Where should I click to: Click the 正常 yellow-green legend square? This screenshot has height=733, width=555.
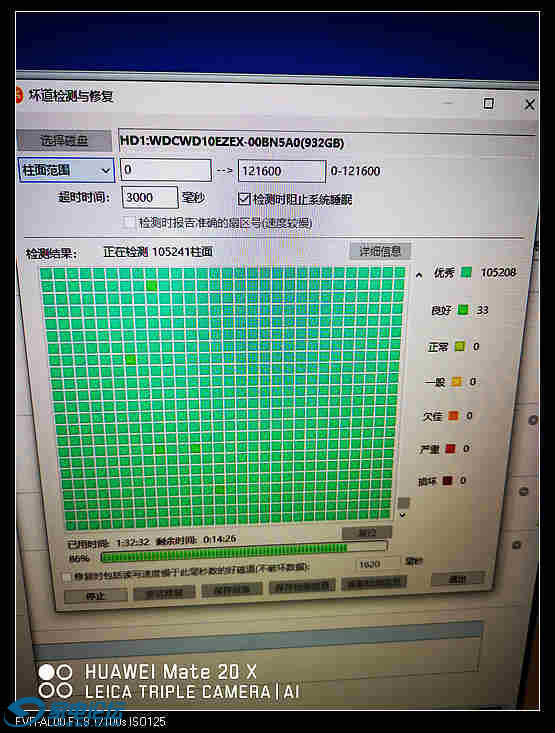coord(460,346)
